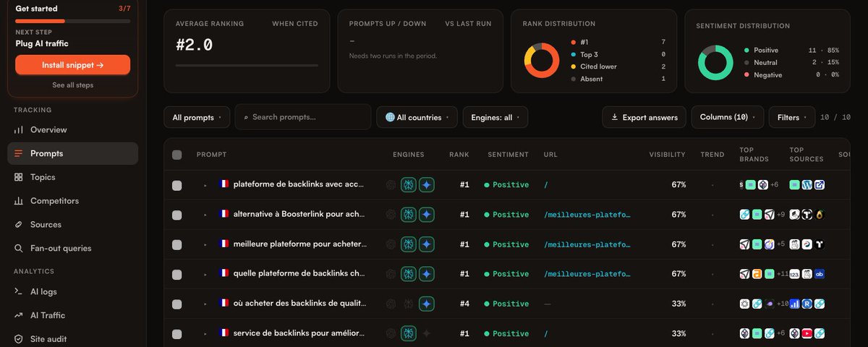The height and width of the screenshot is (347, 868).
Task: Open '/meilleures-platefo...' URL in 'alternative à Boosterlink' row
Action: coord(587,215)
